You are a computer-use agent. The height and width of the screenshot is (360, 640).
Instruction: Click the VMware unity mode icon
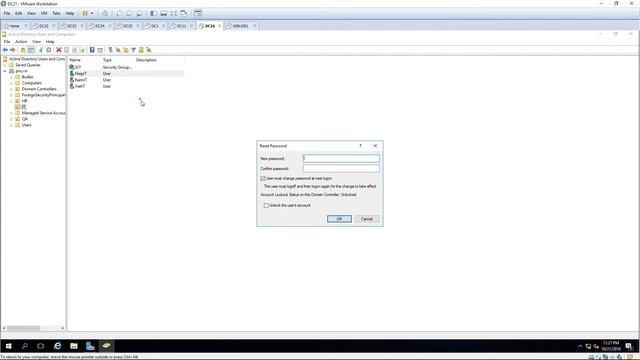[184, 13]
